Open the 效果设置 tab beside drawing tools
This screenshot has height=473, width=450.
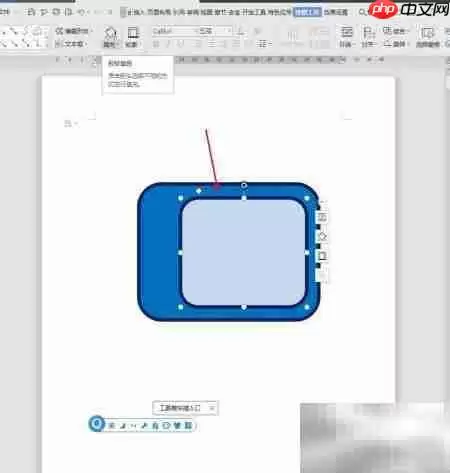336,12
